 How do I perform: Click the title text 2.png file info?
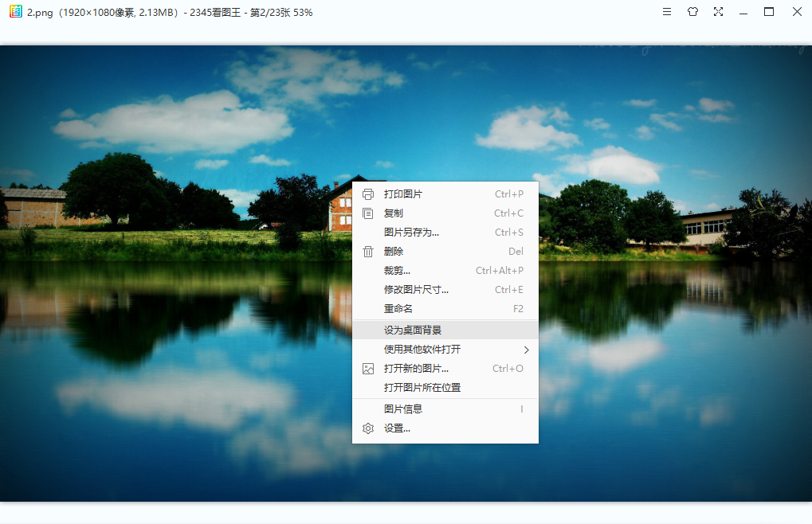[170, 13]
